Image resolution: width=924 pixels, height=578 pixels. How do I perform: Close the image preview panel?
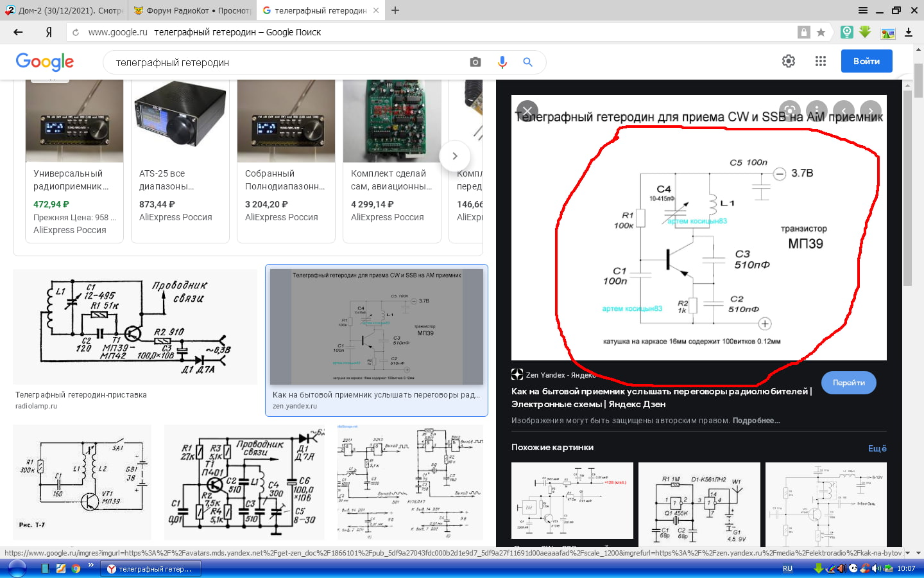pyautogui.click(x=527, y=110)
